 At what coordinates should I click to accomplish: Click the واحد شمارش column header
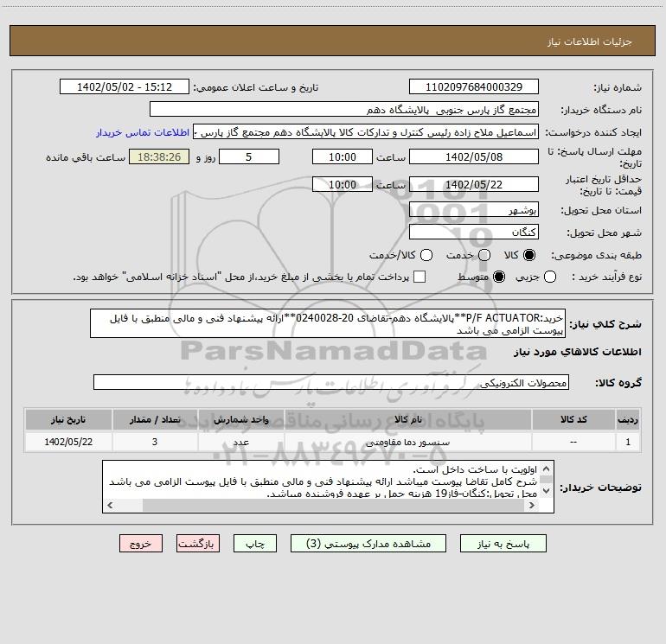coord(240,419)
